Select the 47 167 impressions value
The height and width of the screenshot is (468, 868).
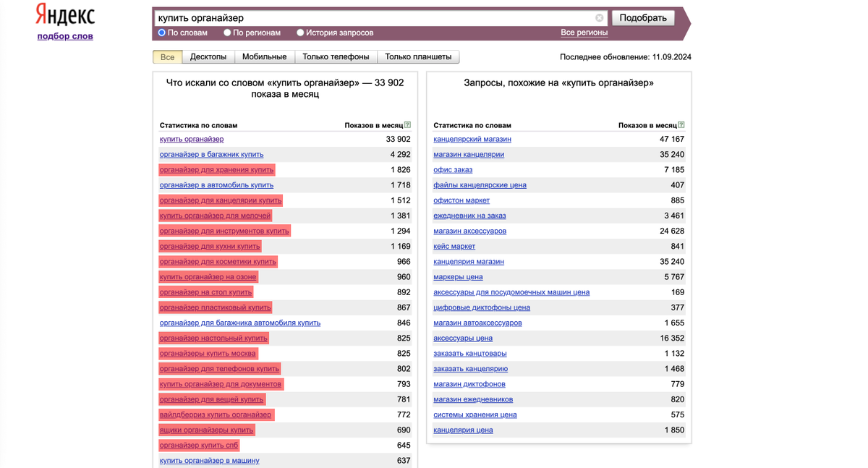click(x=672, y=139)
